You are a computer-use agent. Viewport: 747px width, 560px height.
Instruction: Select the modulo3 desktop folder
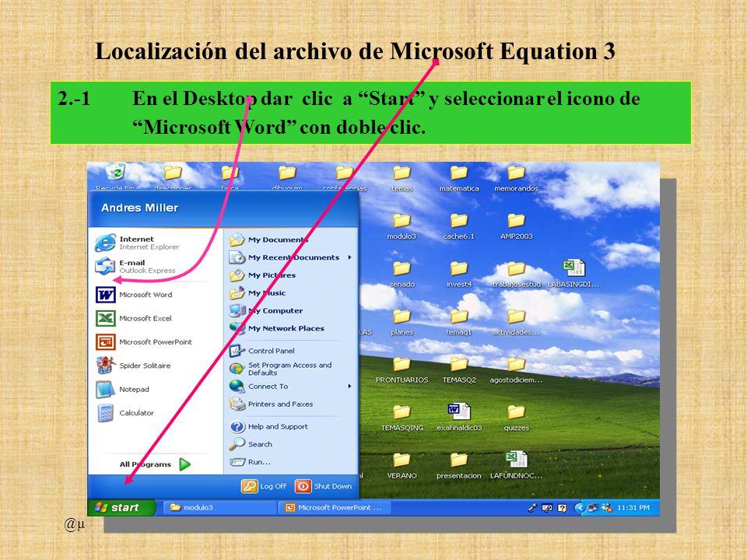coord(402,226)
